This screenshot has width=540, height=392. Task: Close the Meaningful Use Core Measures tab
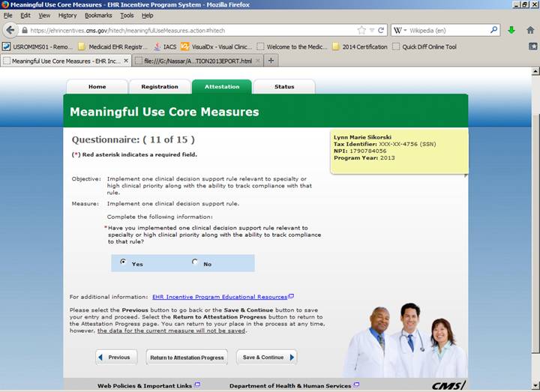pyautogui.click(x=123, y=60)
